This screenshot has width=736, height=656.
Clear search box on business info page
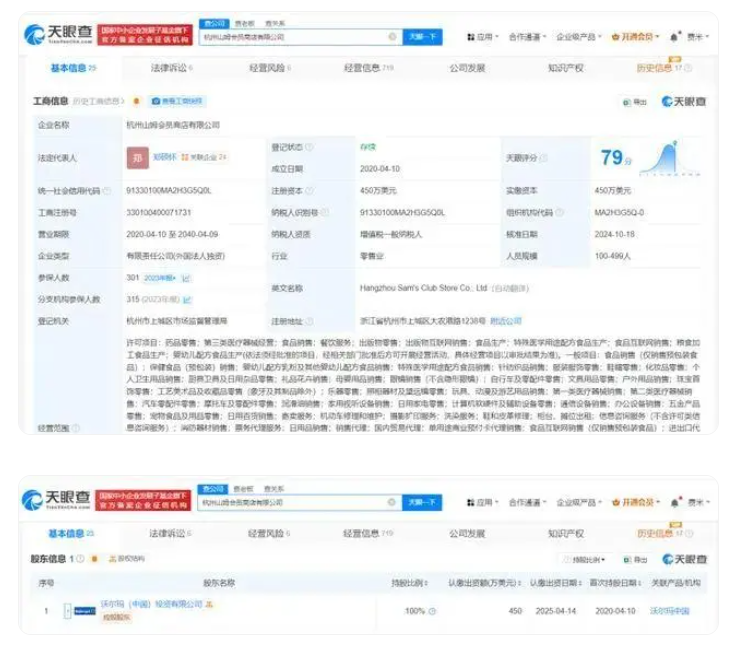pos(392,37)
